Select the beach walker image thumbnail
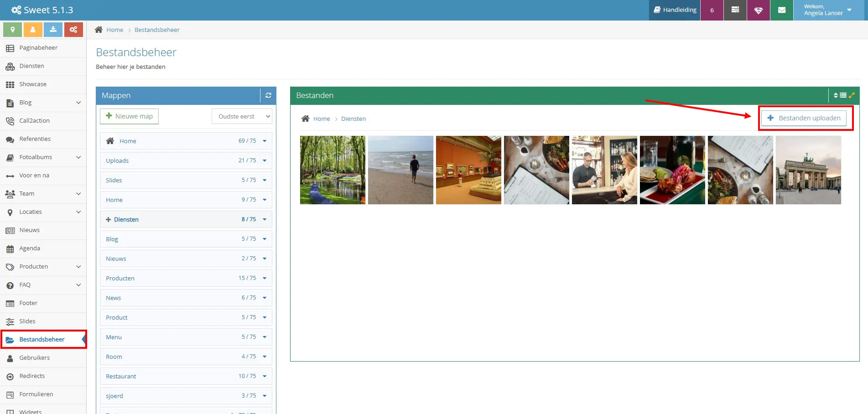Screen dimensions: 868x414 pos(400,170)
